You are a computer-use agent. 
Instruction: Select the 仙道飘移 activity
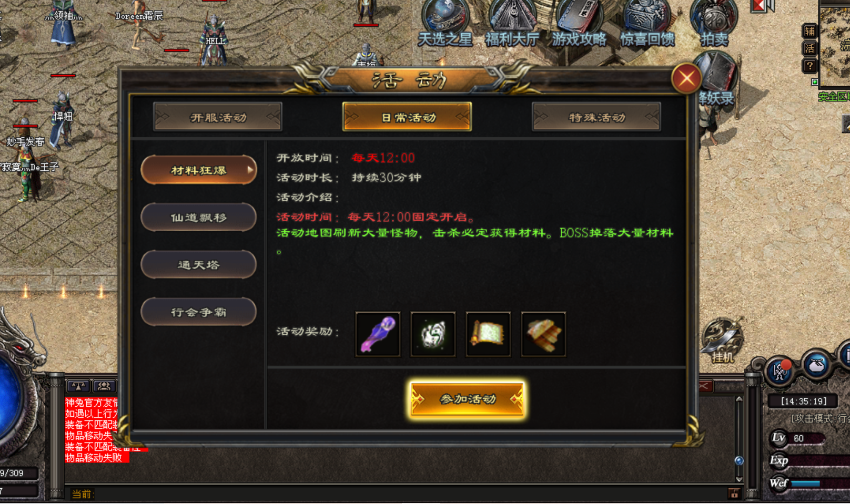coord(199,217)
